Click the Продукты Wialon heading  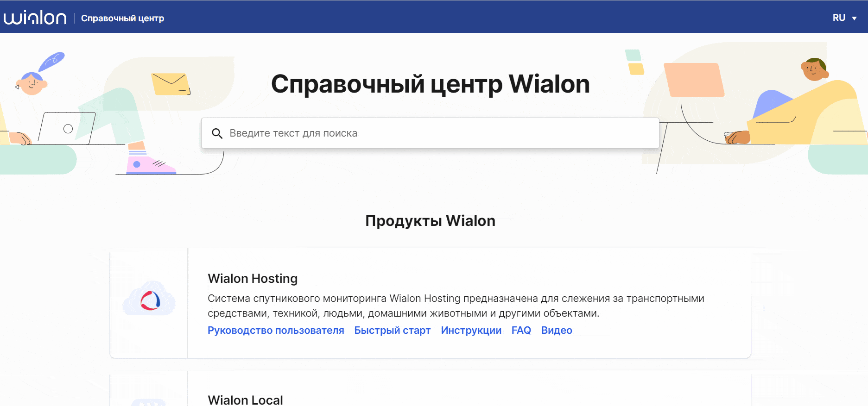pos(430,221)
